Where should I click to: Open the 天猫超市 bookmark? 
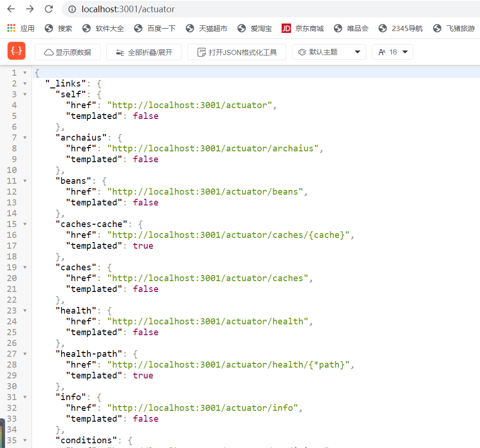pos(207,29)
